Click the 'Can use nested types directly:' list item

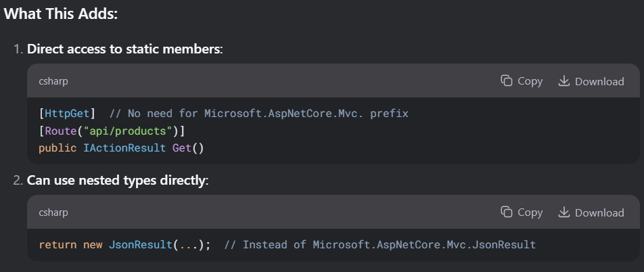tap(118, 181)
